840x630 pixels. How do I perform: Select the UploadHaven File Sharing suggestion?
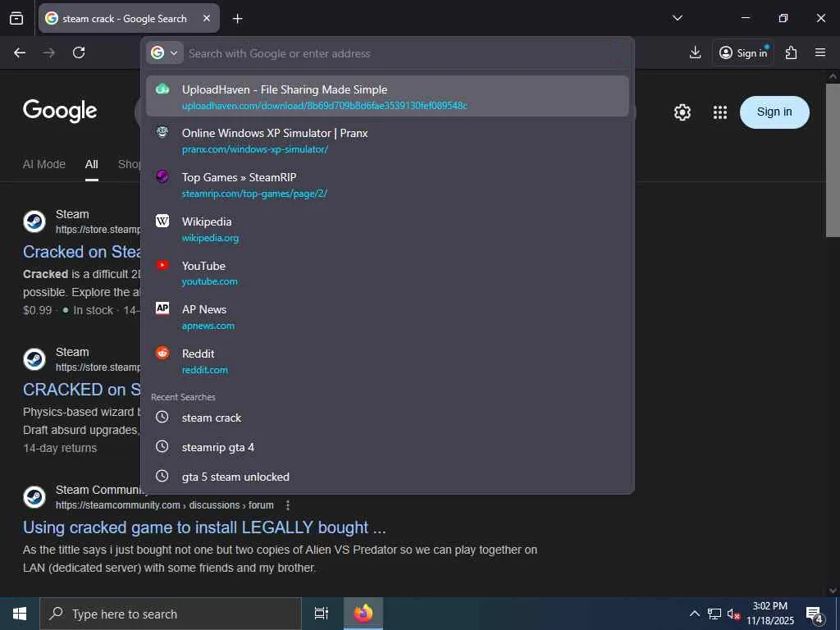[x=387, y=97]
